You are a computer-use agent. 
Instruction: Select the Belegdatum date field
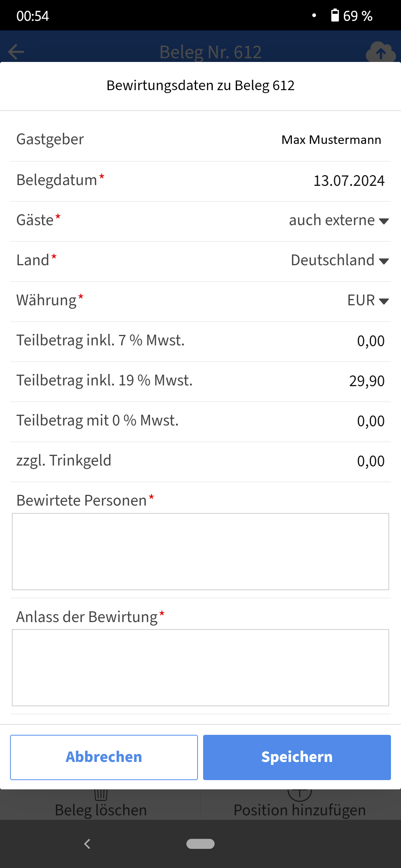(x=349, y=181)
